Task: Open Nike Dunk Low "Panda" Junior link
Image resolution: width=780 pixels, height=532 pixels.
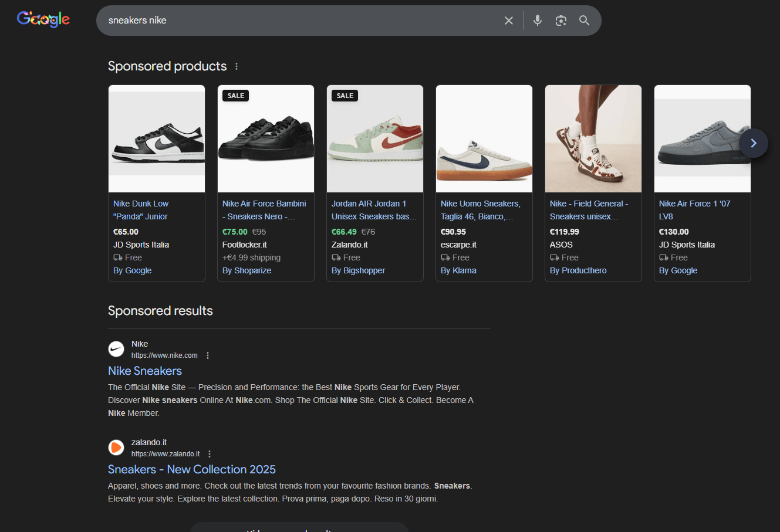Action: pyautogui.click(x=141, y=210)
